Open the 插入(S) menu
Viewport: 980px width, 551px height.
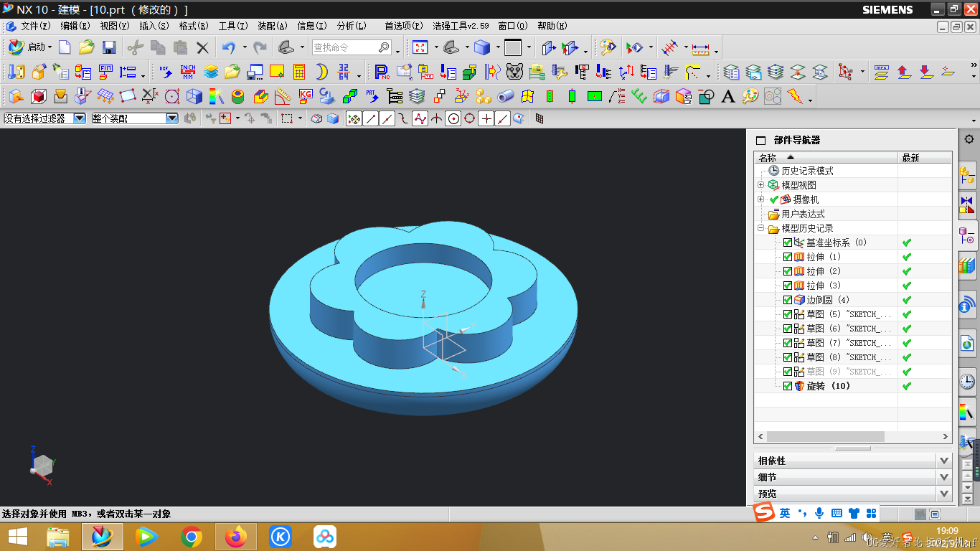tap(154, 26)
